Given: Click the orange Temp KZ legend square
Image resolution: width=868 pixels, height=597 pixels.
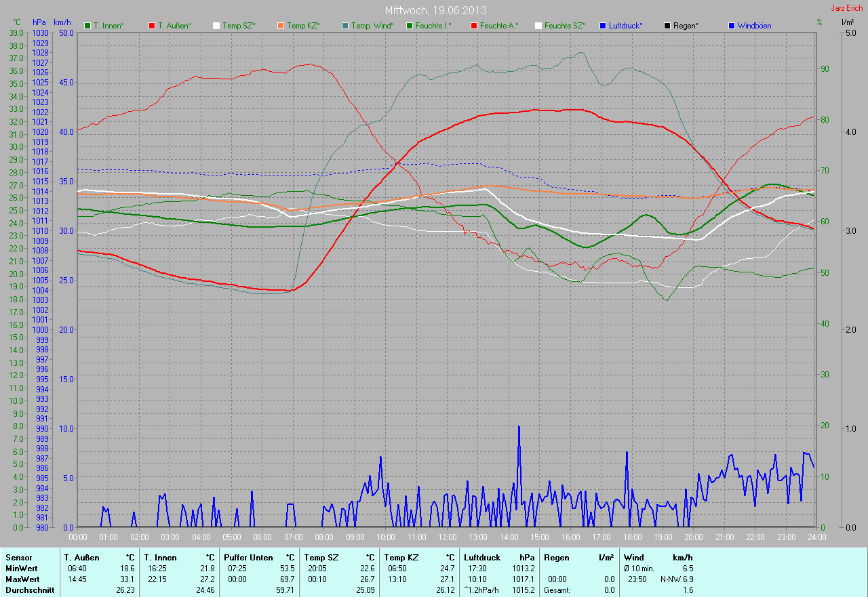Looking at the screenshot, I should (281, 26).
